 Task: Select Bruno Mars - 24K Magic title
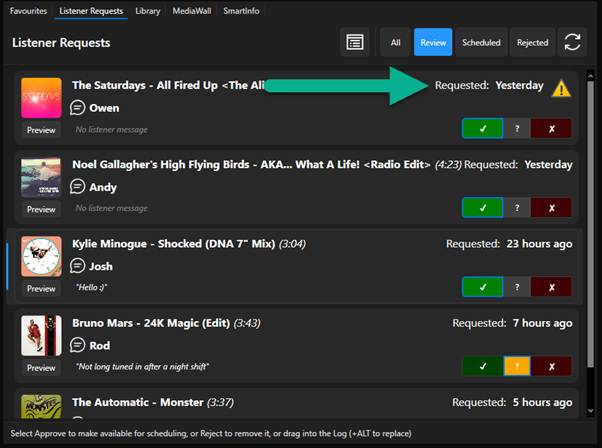click(x=151, y=323)
